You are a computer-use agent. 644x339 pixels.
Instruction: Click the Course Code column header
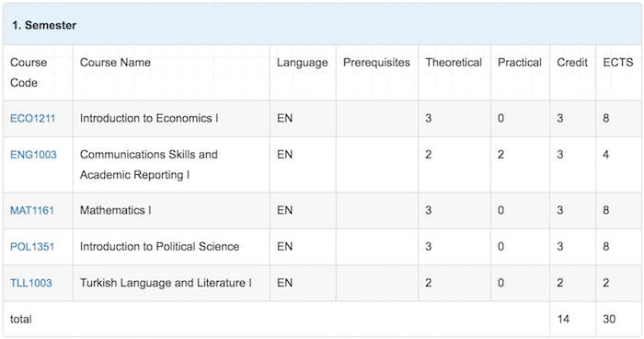[x=29, y=73]
